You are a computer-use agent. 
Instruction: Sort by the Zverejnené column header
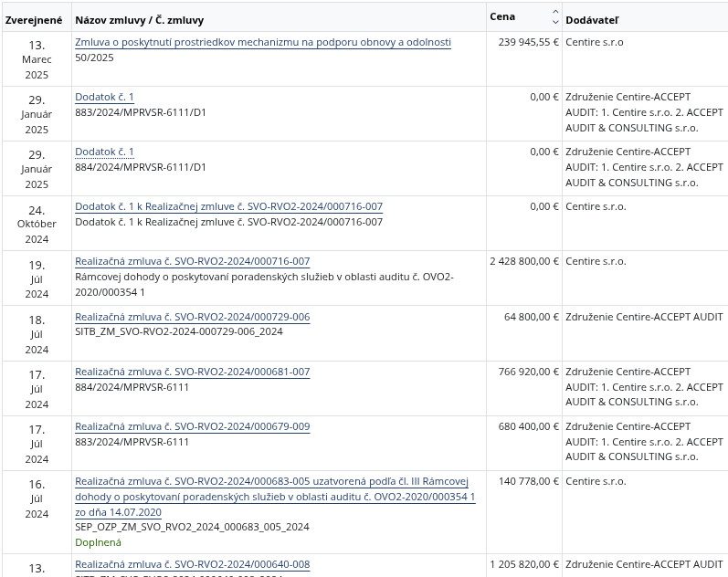click(34, 19)
